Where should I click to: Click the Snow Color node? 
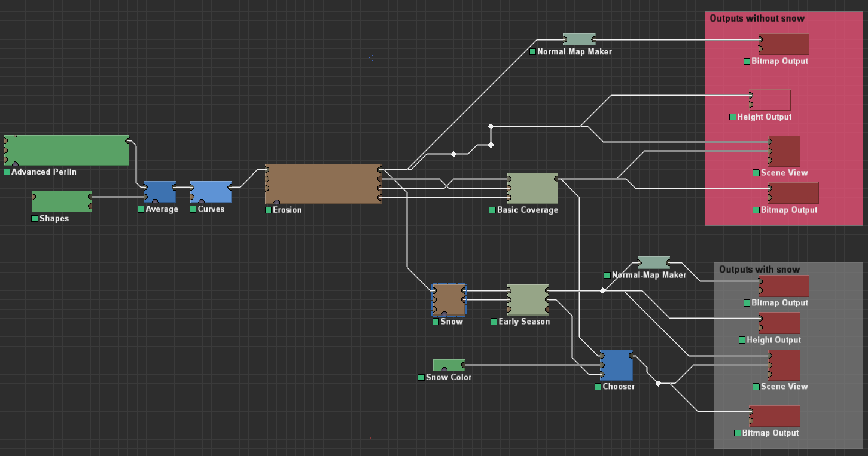point(449,365)
